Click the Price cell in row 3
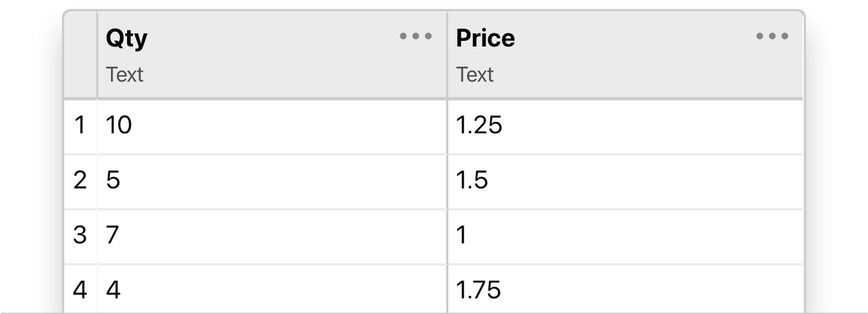This screenshot has width=868, height=314. click(x=625, y=236)
